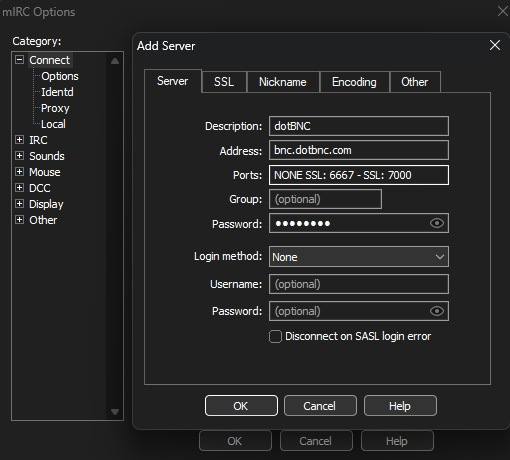Click into the Address field
Screen dimensions: 510x460
tap(359, 150)
